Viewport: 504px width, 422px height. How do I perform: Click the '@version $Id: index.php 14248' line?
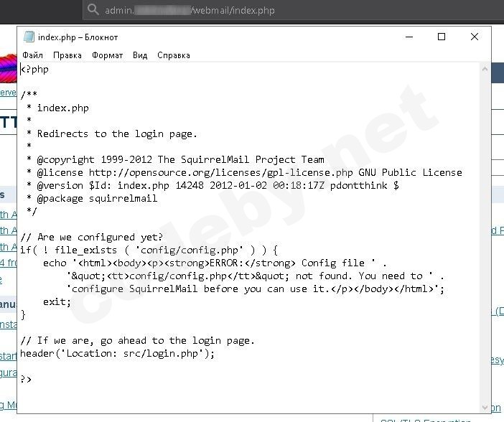pyautogui.click(x=213, y=185)
